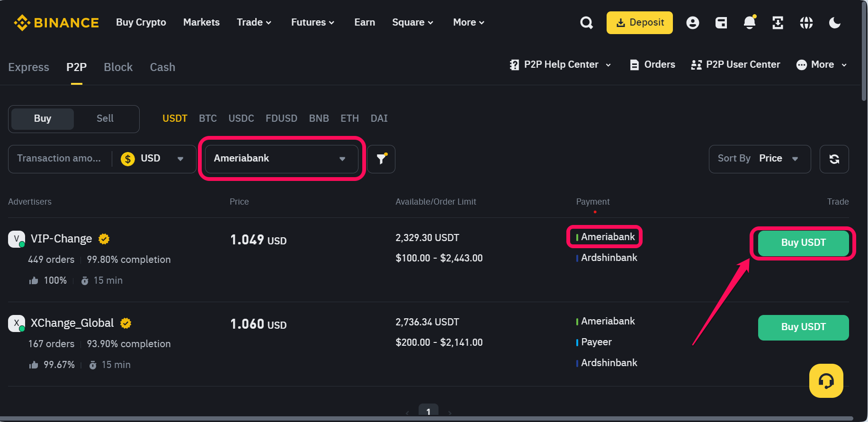Click the Binance logo
The height and width of the screenshot is (422, 868).
(56, 22)
